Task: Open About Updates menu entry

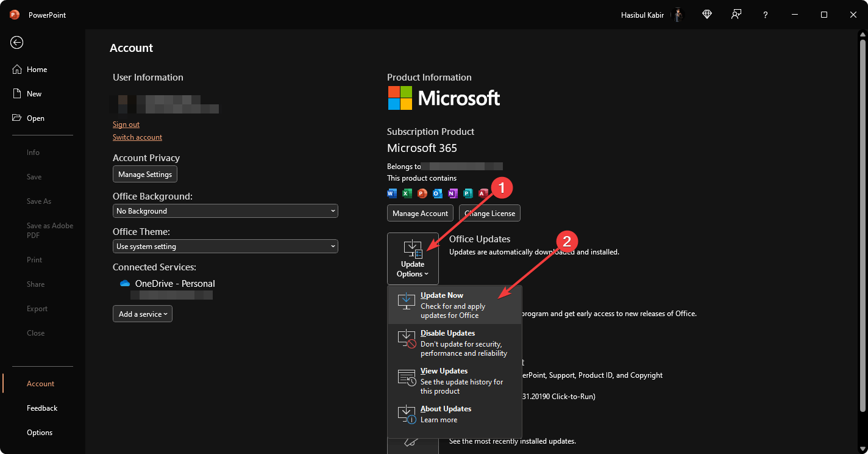Action: click(x=455, y=414)
